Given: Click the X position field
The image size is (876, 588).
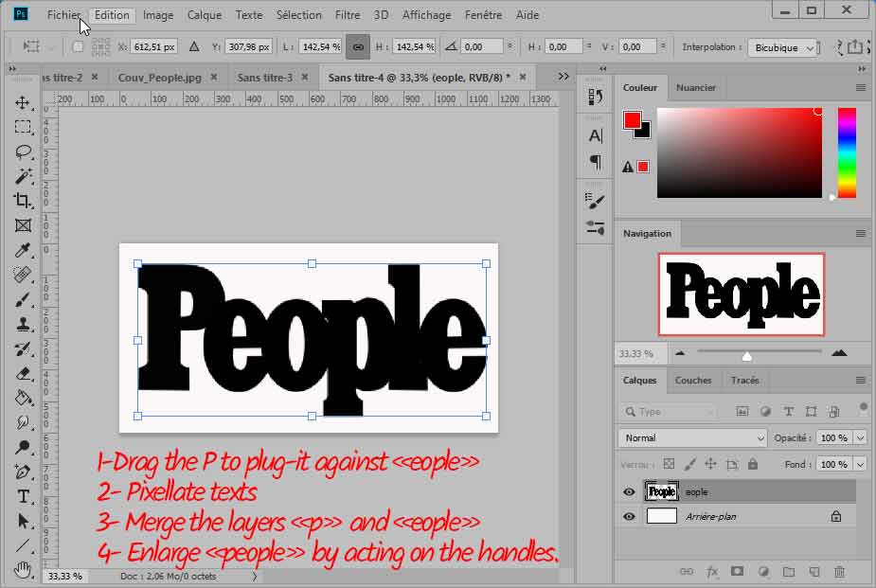Looking at the screenshot, I should pyautogui.click(x=153, y=47).
